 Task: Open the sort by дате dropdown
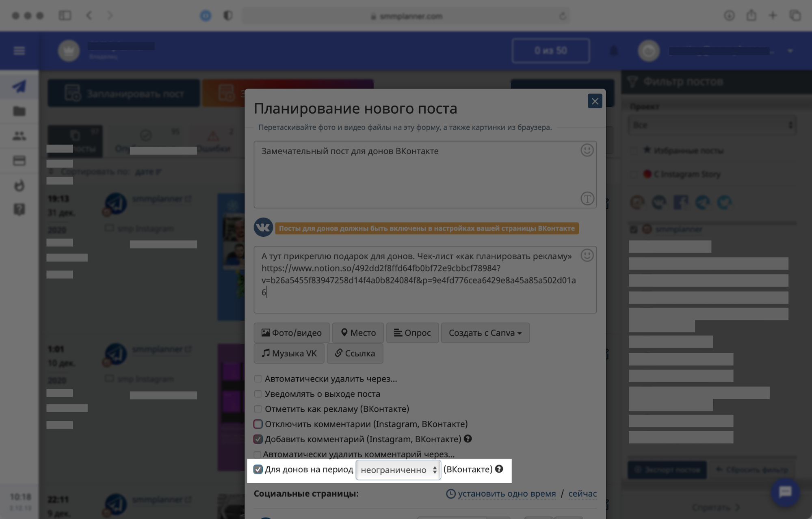[x=148, y=172]
